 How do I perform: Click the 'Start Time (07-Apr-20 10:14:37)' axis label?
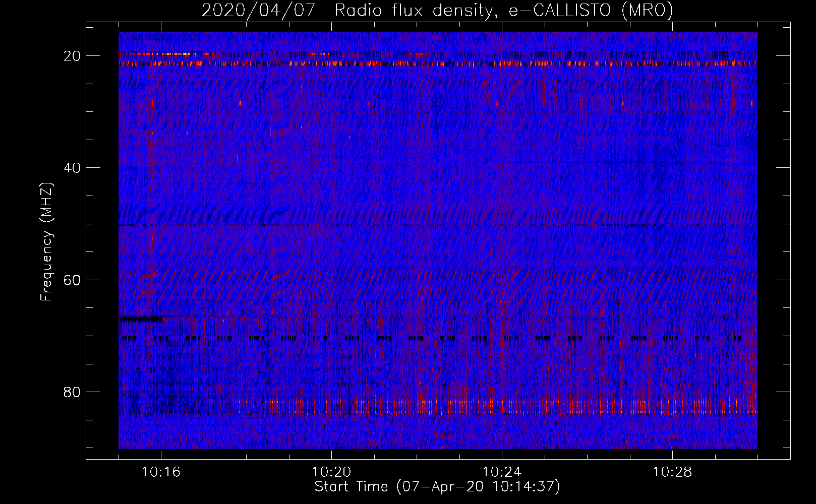point(437,487)
